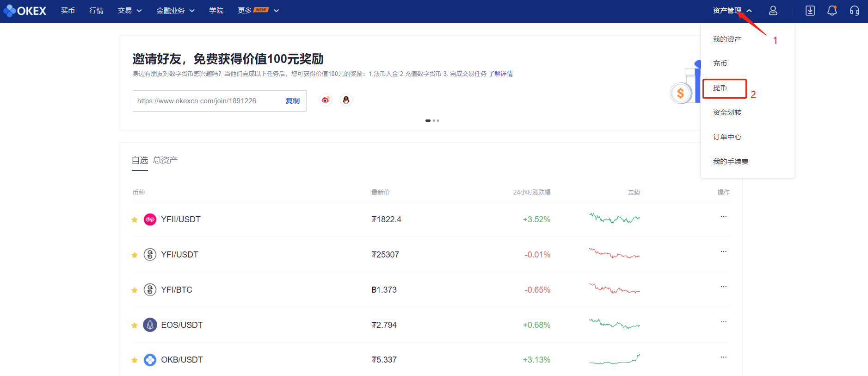
Task: Toggle favorite star for YFI/USDT
Action: coord(135,255)
